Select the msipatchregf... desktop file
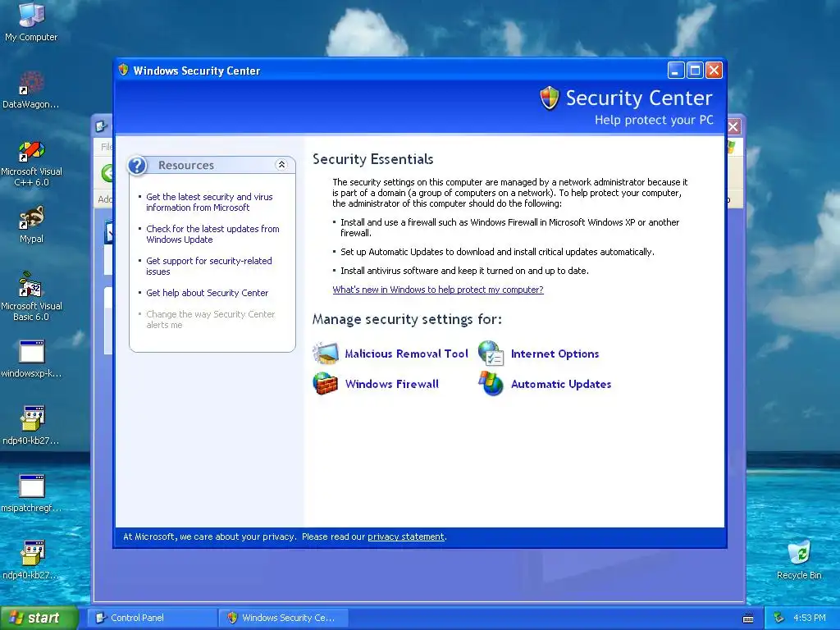 [31, 493]
